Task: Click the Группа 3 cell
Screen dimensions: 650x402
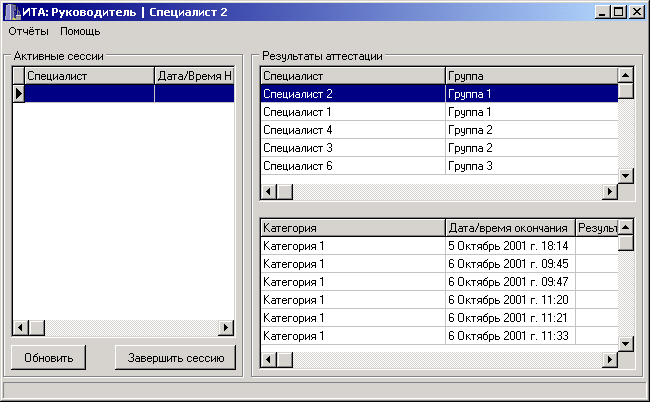Action: coord(532,166)
